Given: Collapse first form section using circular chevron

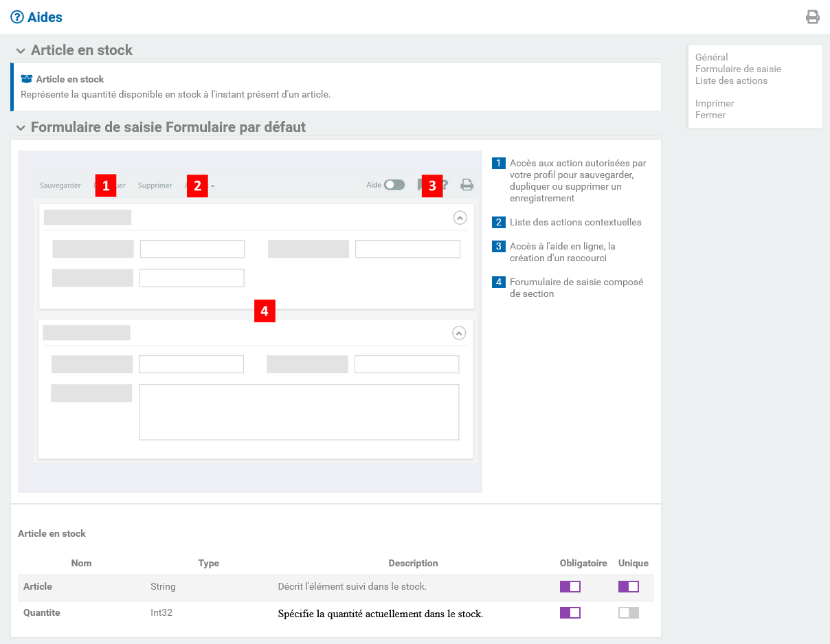Looking at the screenshot, I should (460, 217).
